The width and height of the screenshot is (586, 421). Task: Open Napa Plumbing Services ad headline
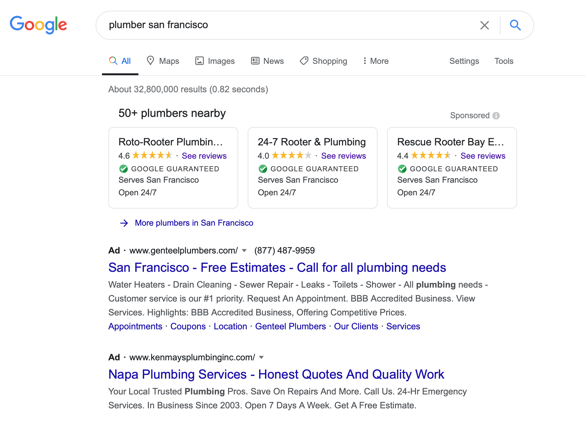point(276,374)
